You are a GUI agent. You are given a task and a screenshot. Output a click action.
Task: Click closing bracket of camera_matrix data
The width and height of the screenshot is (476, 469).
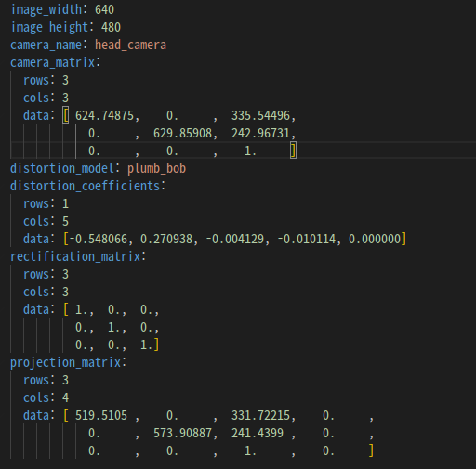[293, 150]
